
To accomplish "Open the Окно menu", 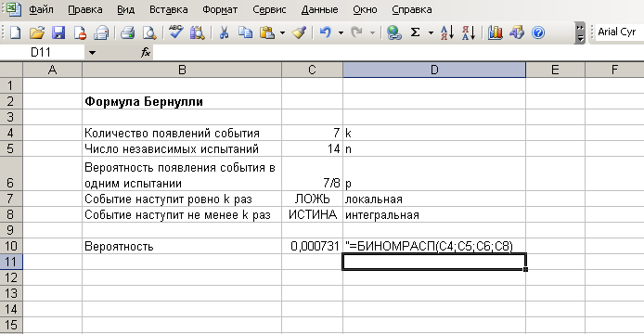I will tap(365, 9).
